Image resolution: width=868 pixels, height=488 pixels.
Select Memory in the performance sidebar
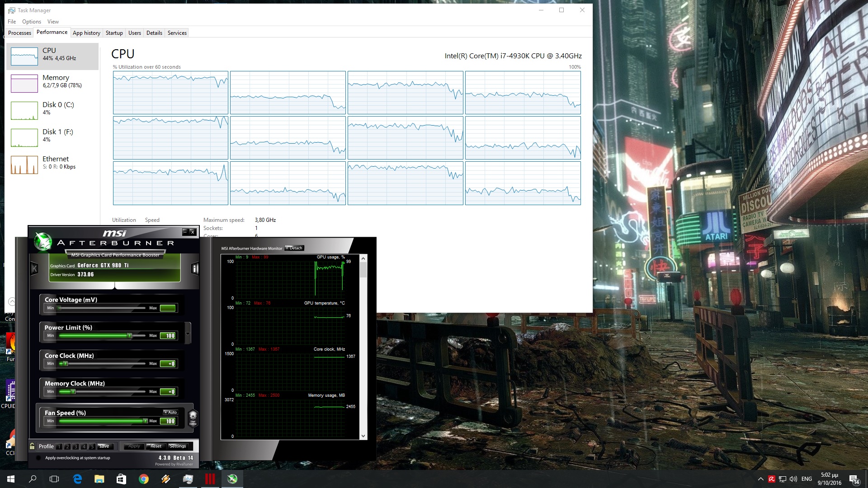pyautogui.click(x=52, y=81)
